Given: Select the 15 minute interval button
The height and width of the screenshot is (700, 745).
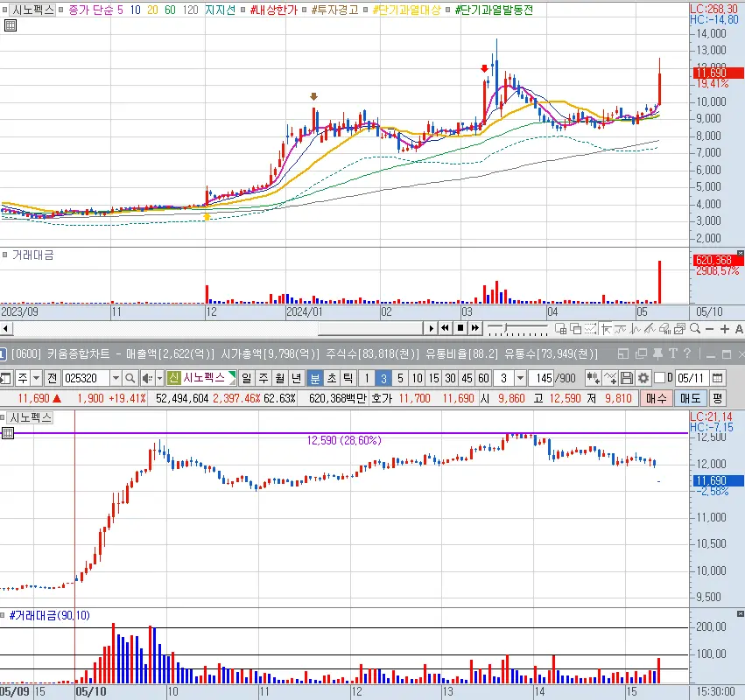Looking at the screenshot, I should click(x=434, y=379).
